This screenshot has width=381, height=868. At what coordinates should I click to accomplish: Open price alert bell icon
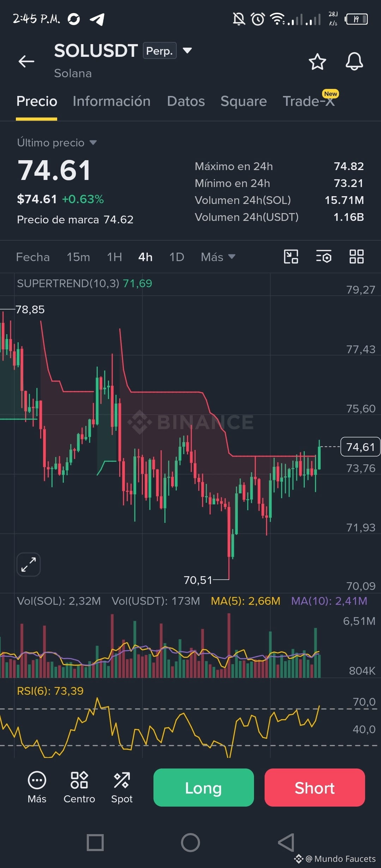[354, 61]
